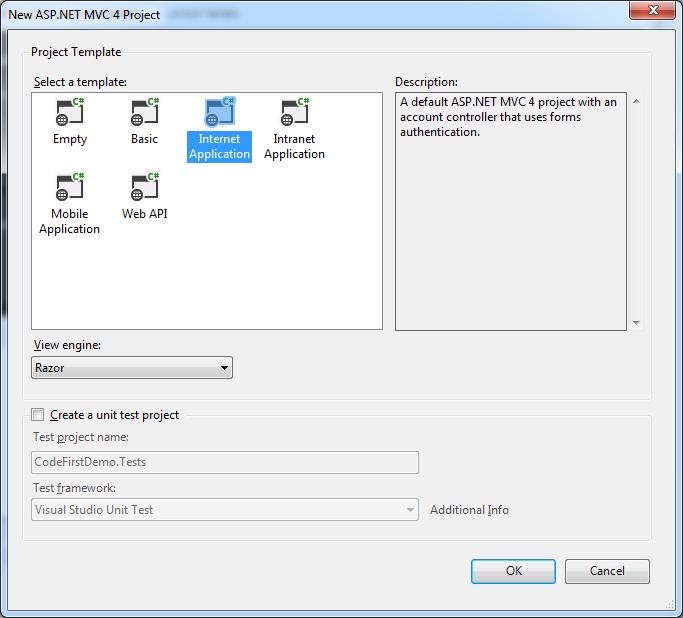This screenshot has height=618, width=683.
Task: Click the Test project name field
Action: coord(225,462)
